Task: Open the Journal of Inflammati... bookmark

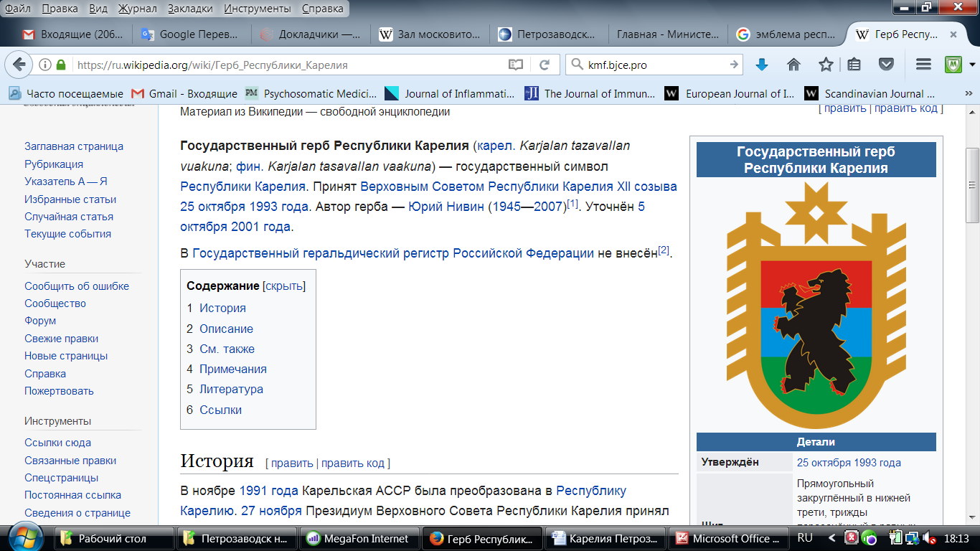Action: coord(451,93)
